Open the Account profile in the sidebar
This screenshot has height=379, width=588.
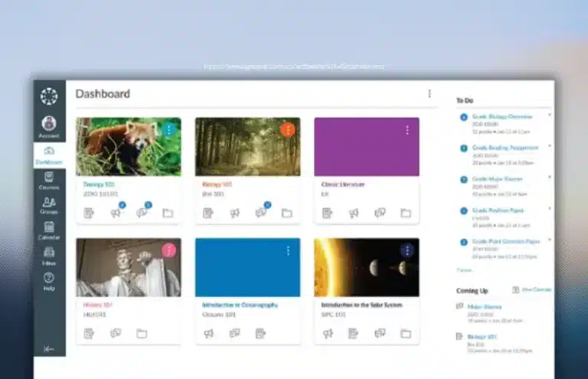point(49,126)
